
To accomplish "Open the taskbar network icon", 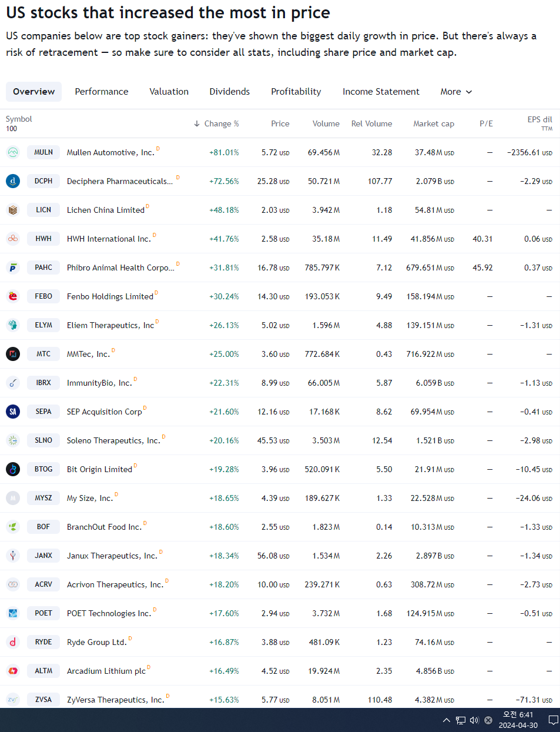I will click(x=461, y=720).
